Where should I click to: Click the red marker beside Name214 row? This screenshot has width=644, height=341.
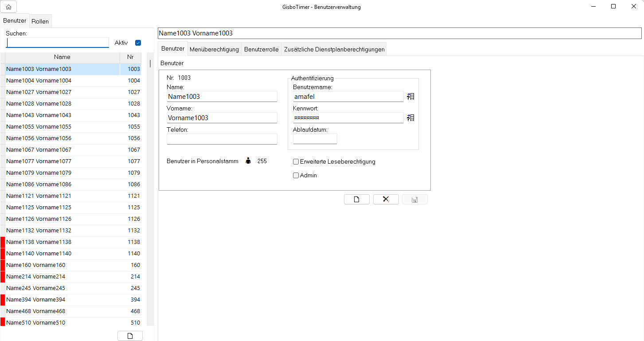point(2,277)
